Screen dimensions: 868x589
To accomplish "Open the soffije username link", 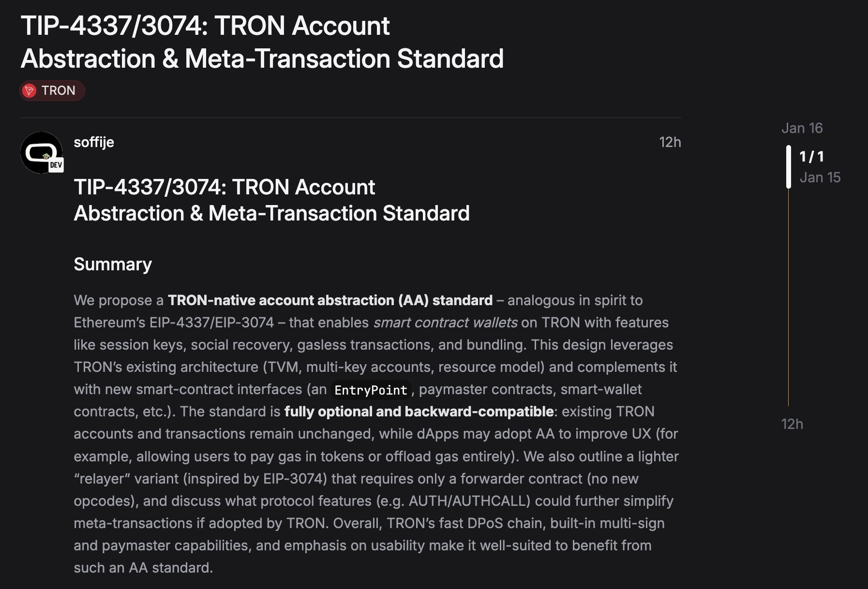I will [x=94, y=142].
